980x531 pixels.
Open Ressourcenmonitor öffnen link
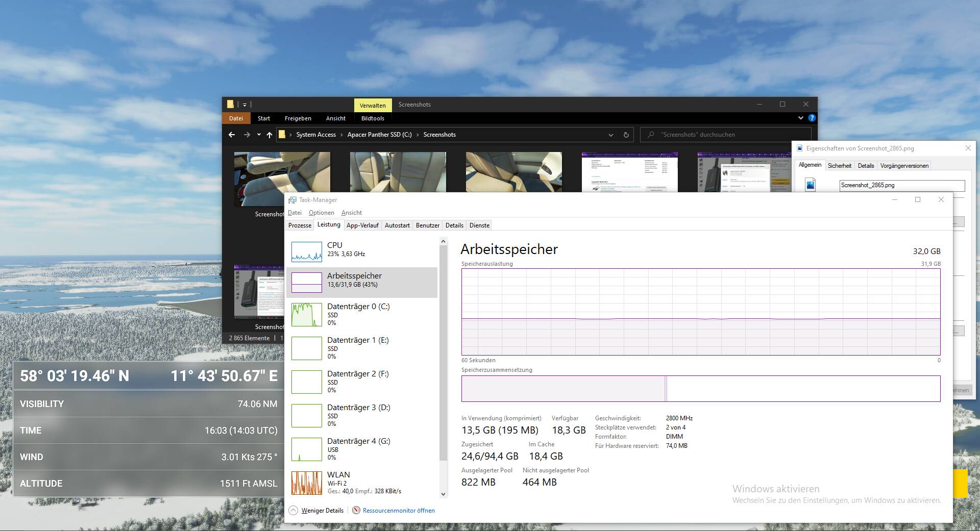(398, 510)
